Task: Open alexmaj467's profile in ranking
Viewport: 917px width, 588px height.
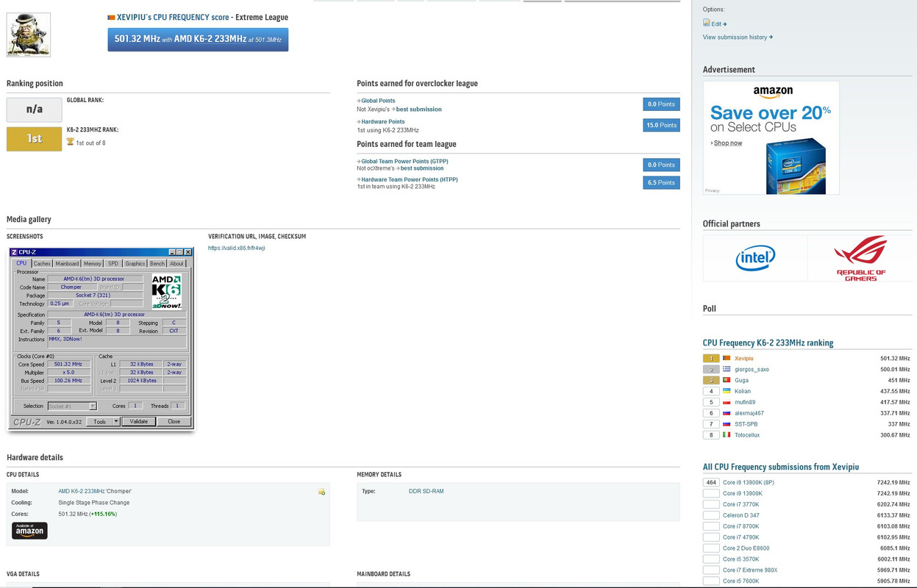Action: point(750,413)
